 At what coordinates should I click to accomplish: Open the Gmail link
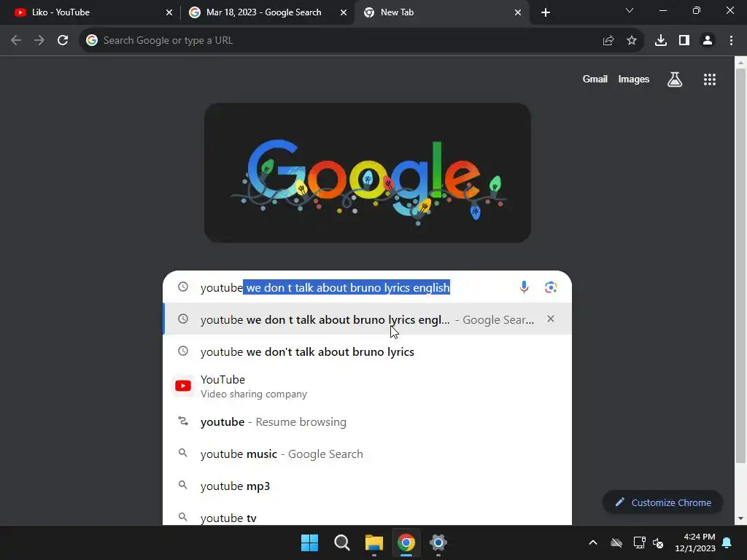[x=595, y=79]
